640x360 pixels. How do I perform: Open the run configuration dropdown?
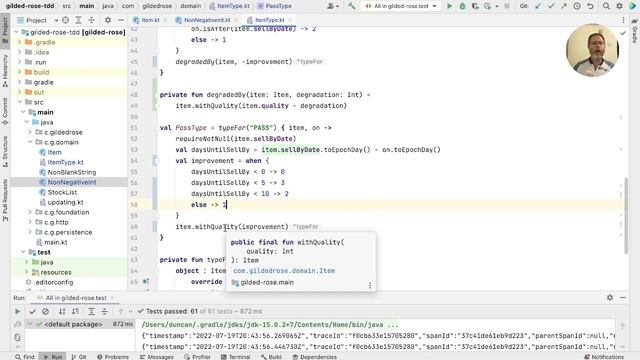point(401,6)
